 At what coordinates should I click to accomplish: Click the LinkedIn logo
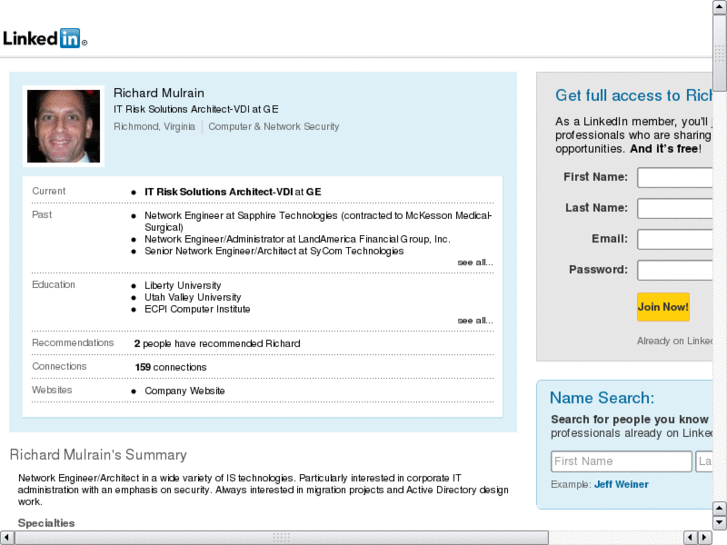click(45, 38)
